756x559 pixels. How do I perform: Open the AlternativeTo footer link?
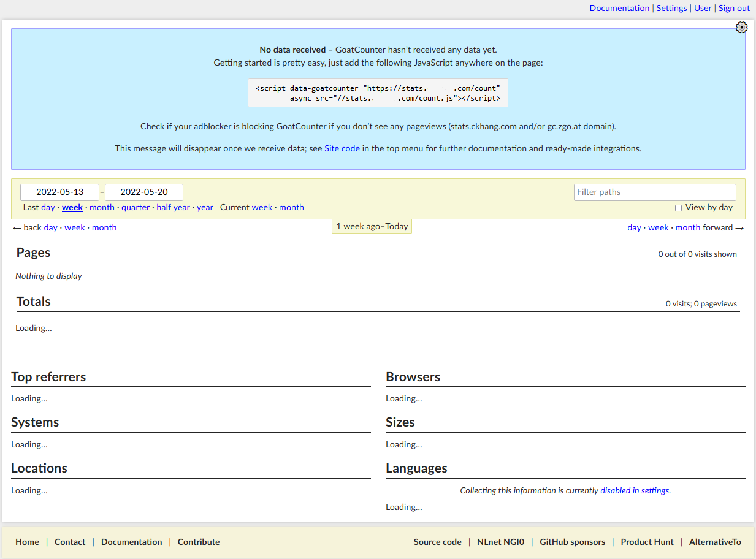pos(715,542)
